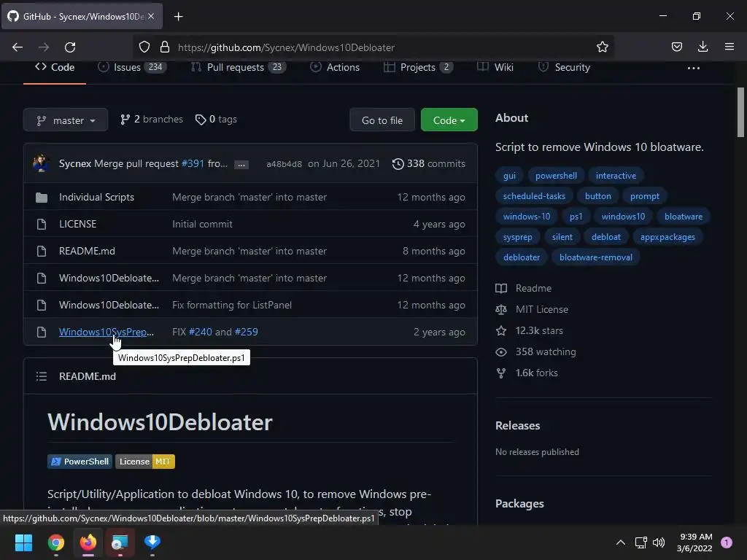Close the GitHub Windows10Debloater tab
Screen dimensions: 747x560
point(151,16)
